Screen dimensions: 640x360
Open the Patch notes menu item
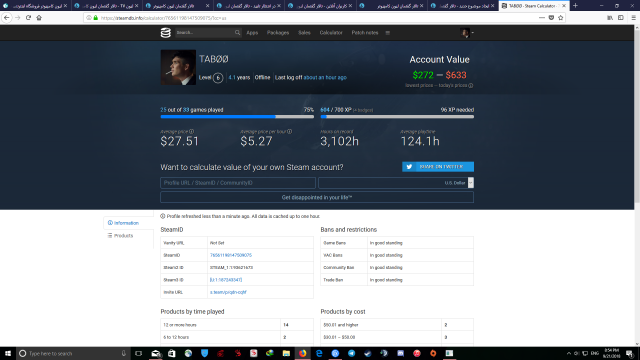(x=365, y=33)
